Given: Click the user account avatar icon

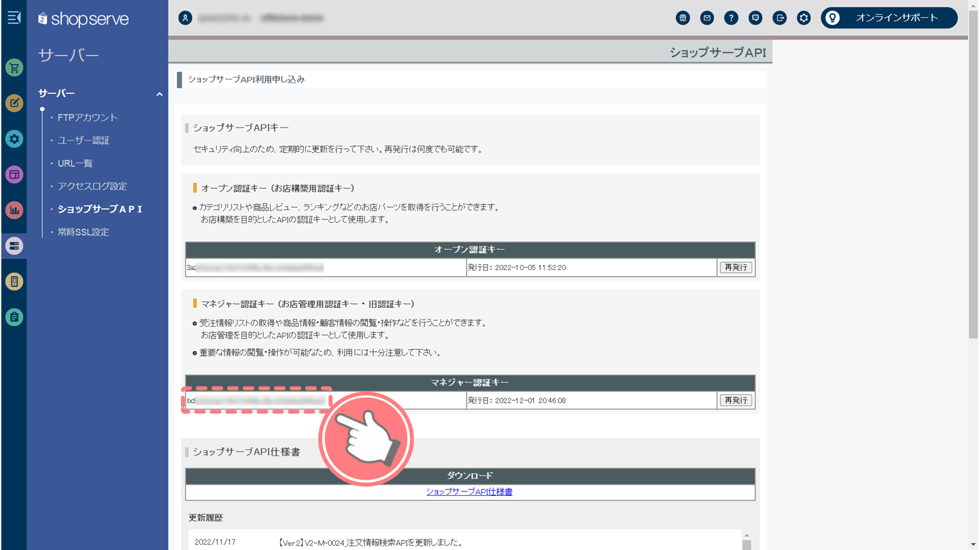Looking at the screenshot, I should coord(185,18).
